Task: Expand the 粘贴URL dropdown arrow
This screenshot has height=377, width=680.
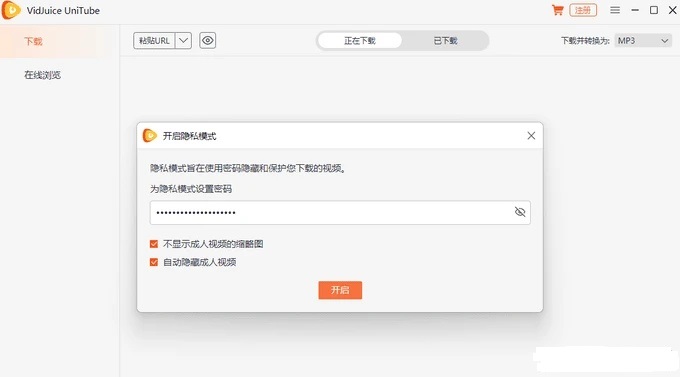Action: pos(183,41)
